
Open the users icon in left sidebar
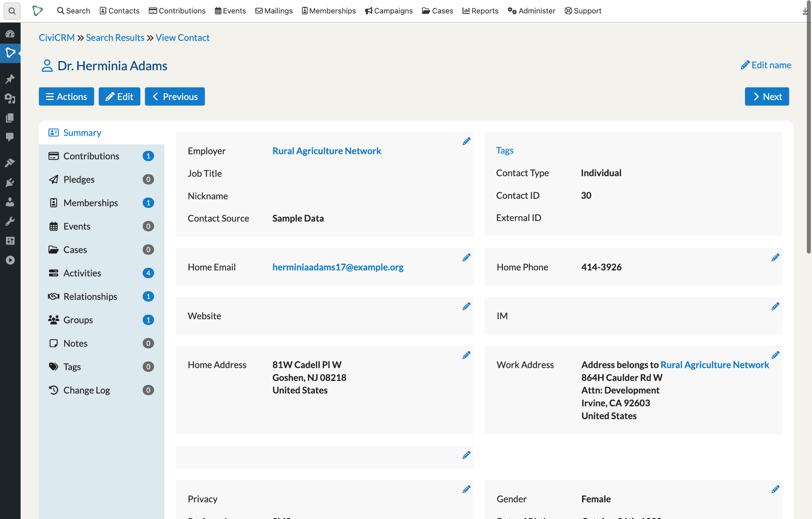click(x=10, y=202)
